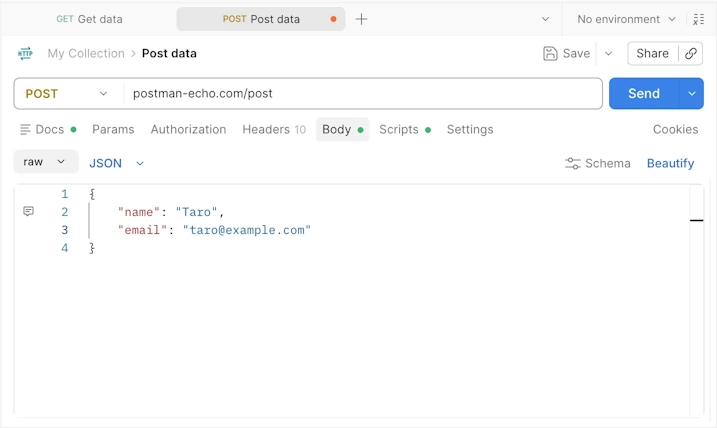Open the JSON format dropdown
This screenshot has height=428, width=717.
tap(116, 163)
